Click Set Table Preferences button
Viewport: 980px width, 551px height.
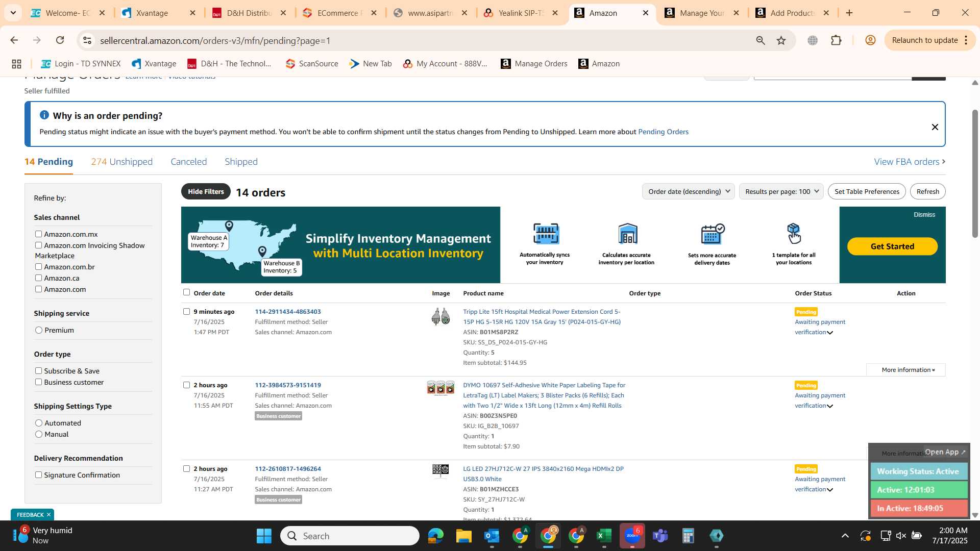(x=867, y=191)
